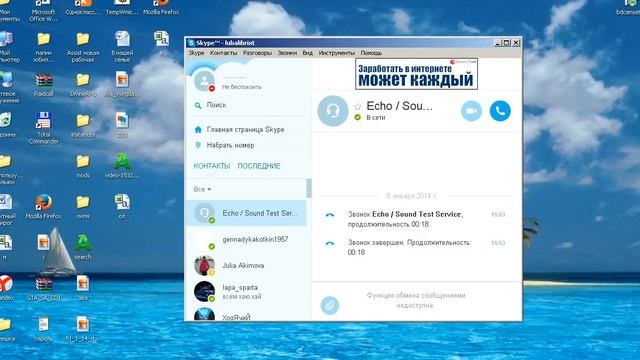Click the search magnifier icon
640x360 pixels.
[198, 106]
